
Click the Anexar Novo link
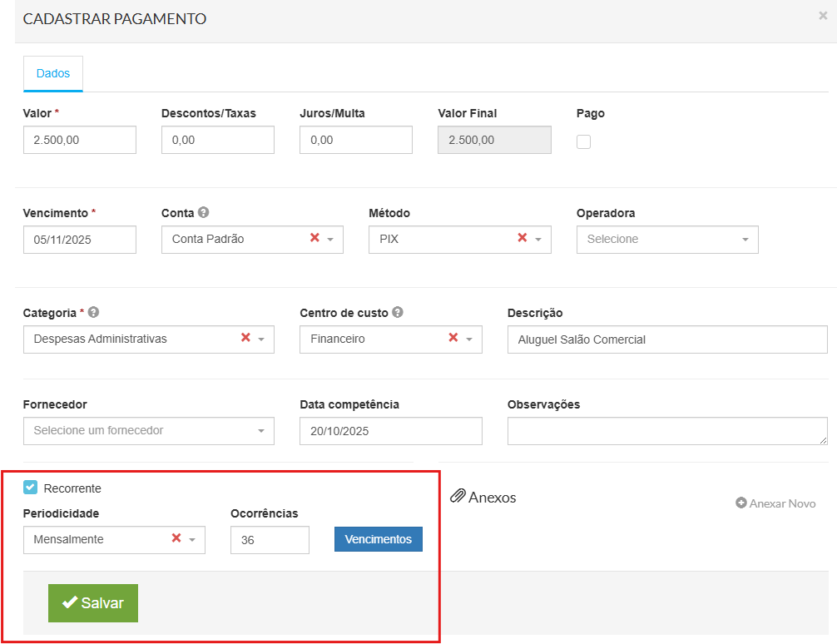click(775, 503)
